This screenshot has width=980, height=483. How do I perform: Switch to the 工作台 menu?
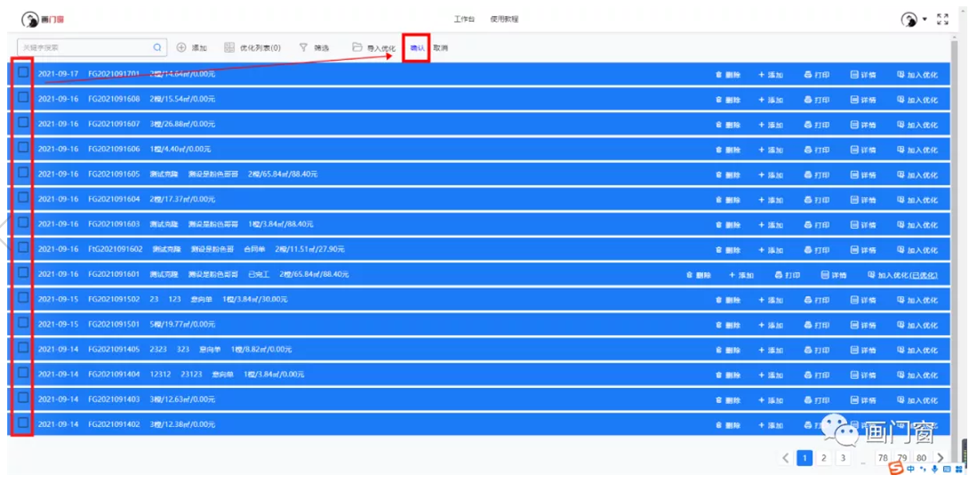click(x=464, y=19)
